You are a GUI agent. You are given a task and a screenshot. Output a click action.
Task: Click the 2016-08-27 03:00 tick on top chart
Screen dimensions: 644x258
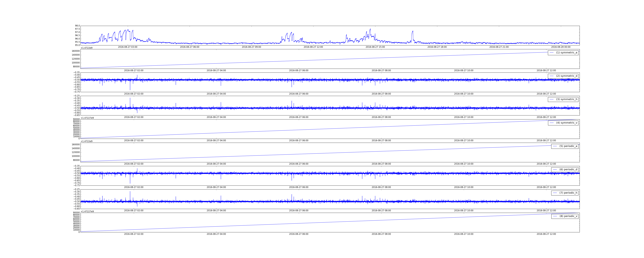pos(128,47)
